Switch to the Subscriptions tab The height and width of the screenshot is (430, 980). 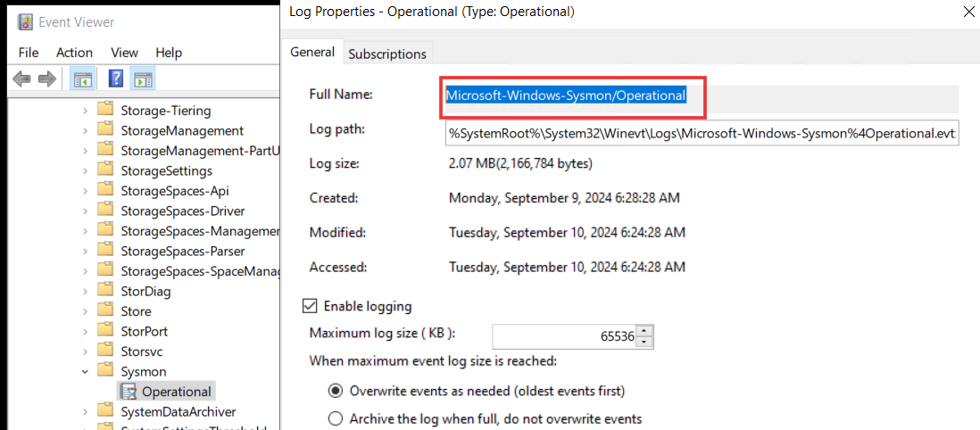click(x=387, y=54)
